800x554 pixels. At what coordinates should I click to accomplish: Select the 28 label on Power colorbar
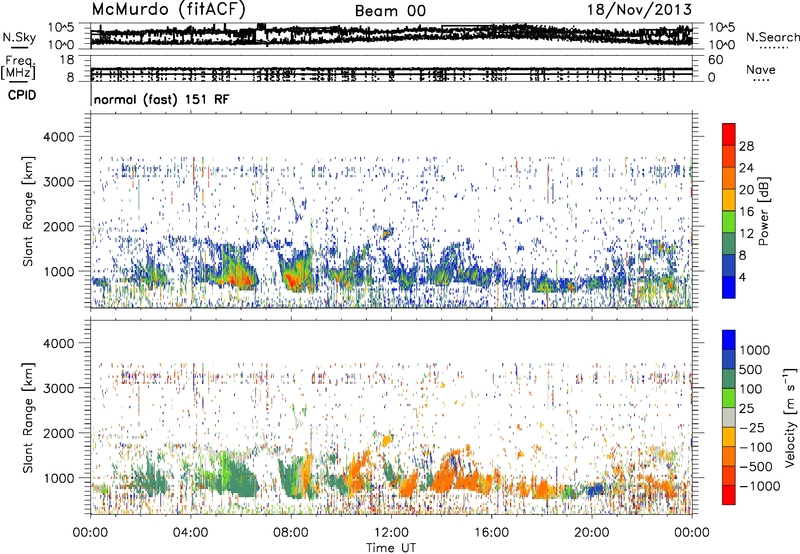click(746, 146)
